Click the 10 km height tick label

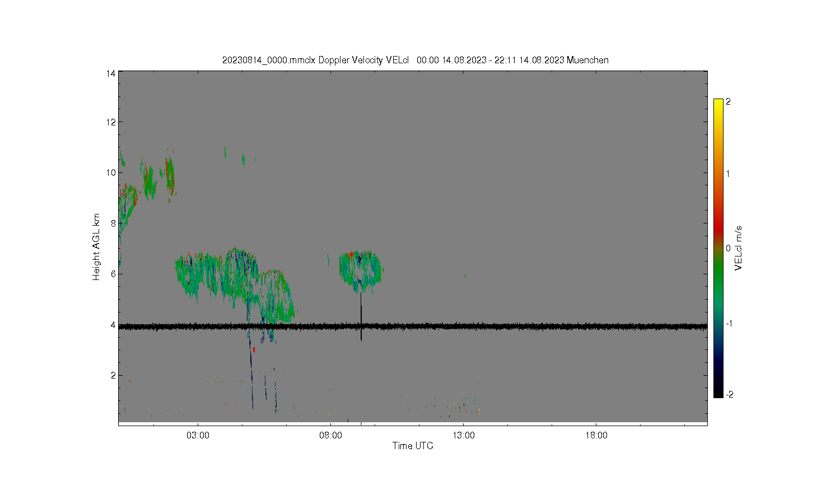[111, 172]
